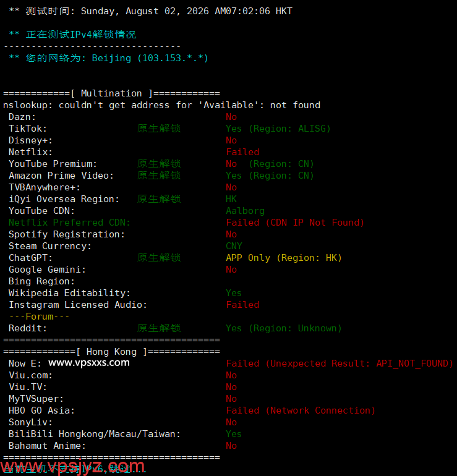
Task: Select the 'TVBAnywhere+:' label
Action: (x=45, y=187)
